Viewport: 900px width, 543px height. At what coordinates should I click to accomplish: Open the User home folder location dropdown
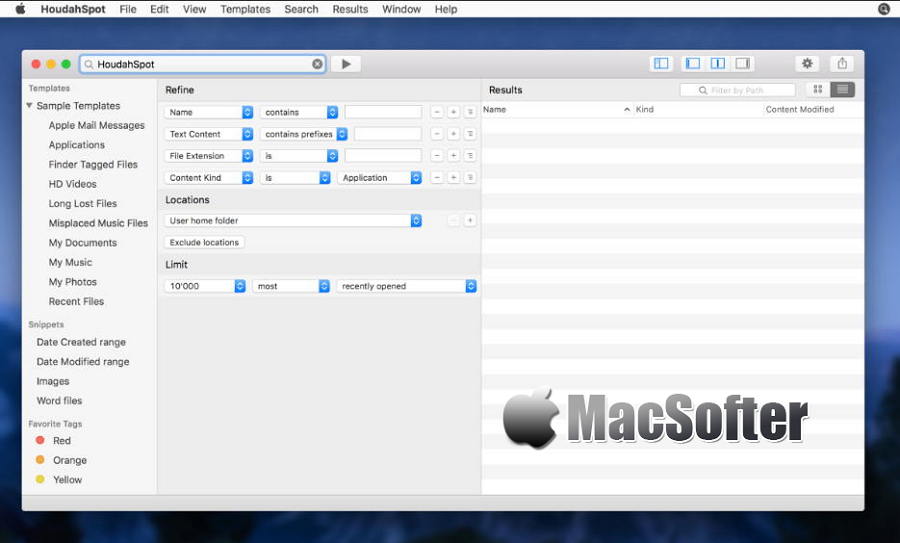point(293,220)
